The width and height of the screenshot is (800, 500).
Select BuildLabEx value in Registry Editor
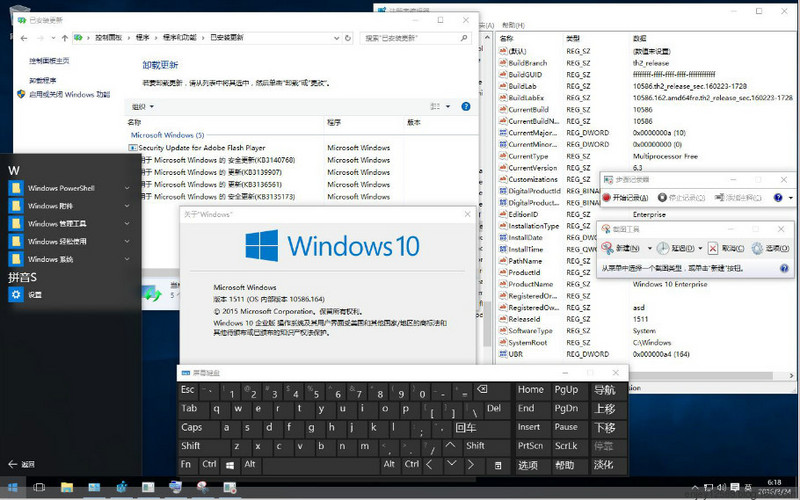[x=526, y=97]
